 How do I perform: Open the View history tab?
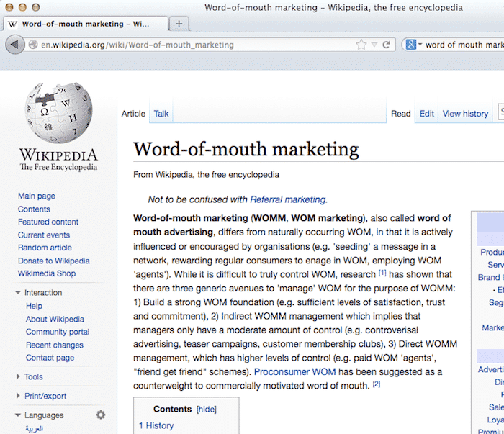(x=465, y=114)
